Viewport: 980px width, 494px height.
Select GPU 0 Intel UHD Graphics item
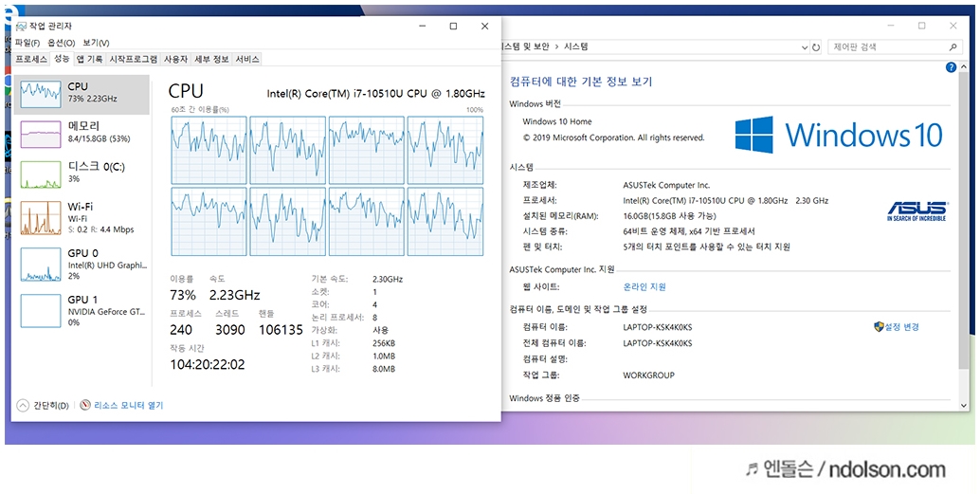click(x=82, y=264)
